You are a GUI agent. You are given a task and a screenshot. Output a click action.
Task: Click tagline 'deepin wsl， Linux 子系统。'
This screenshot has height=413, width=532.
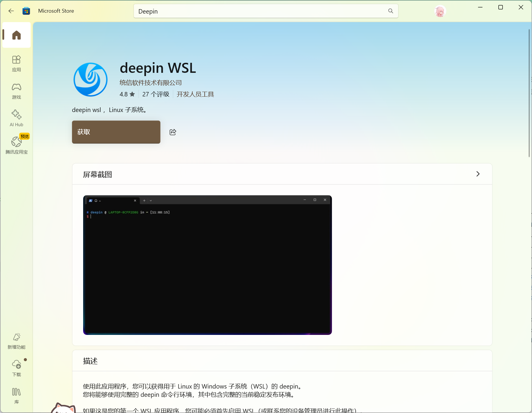coord(110,110)
